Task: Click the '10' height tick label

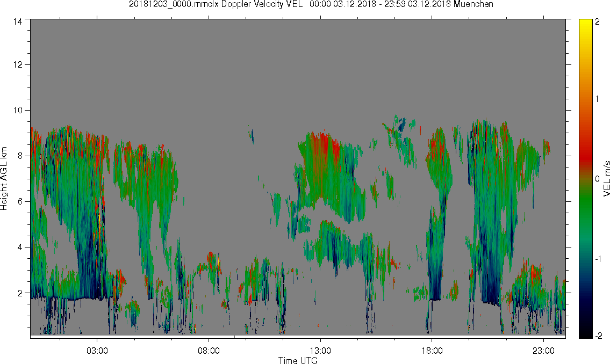Action: click(x=18, y=110)
